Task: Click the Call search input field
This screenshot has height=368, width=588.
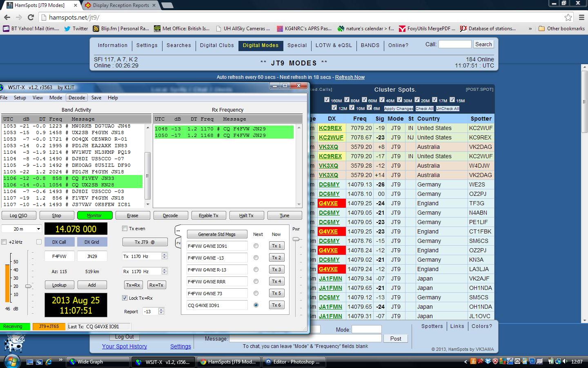Action: (455, 44)
